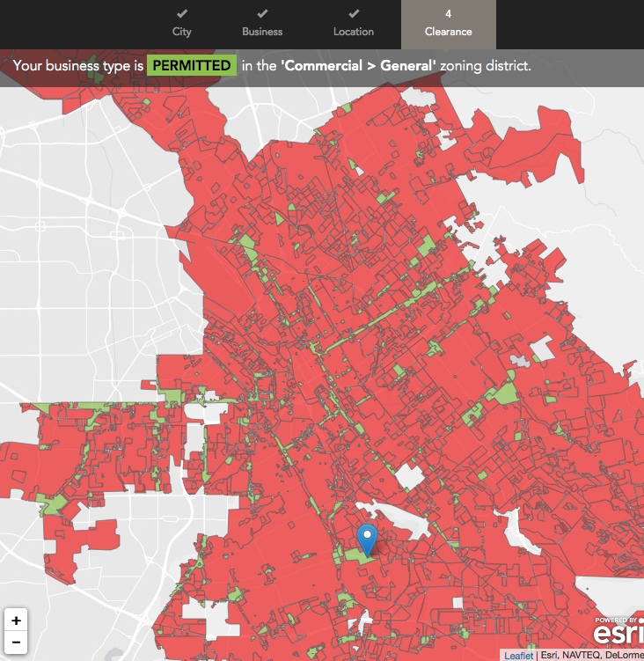Click the checkmark icon above Location

[x=354, y=14]
